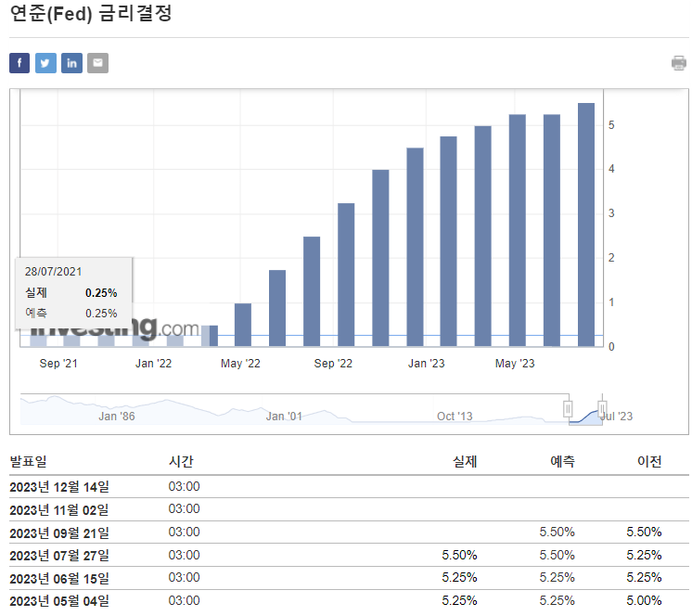The height and width of the screenshot is (616, 692).
Task: Click the Jan '23 axis label
Action: [x=427, y=364]
